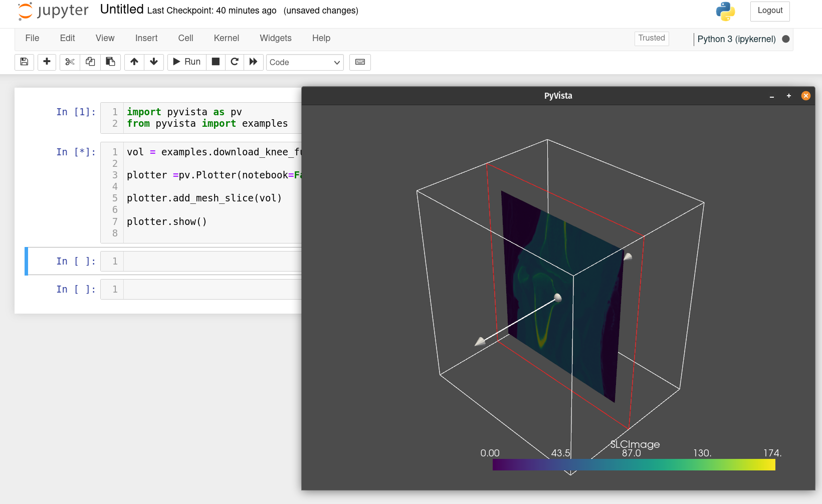The image size is (822, 504).
Task: Restart the kernel with circular arrow icon
Action: point(234,62)
